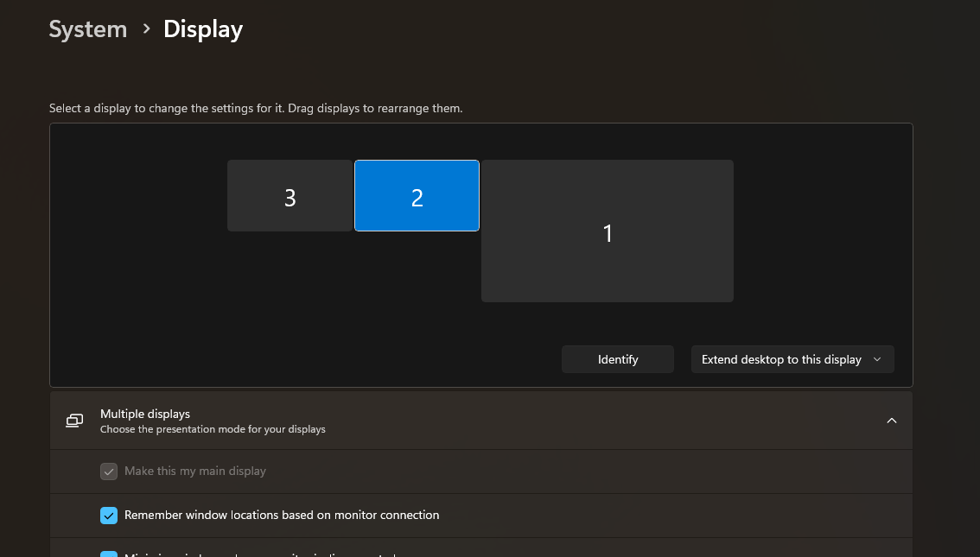Click the breadcrumb chevron after System

coord(146,29)
